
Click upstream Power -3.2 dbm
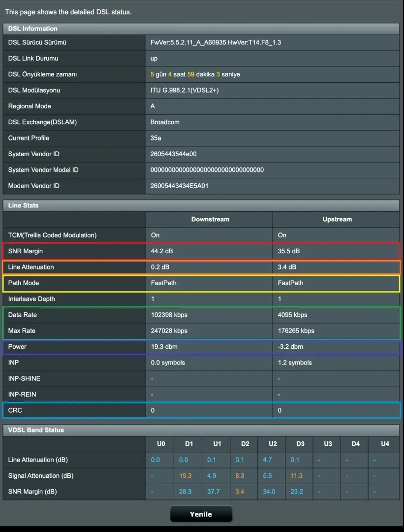(290, 347)
